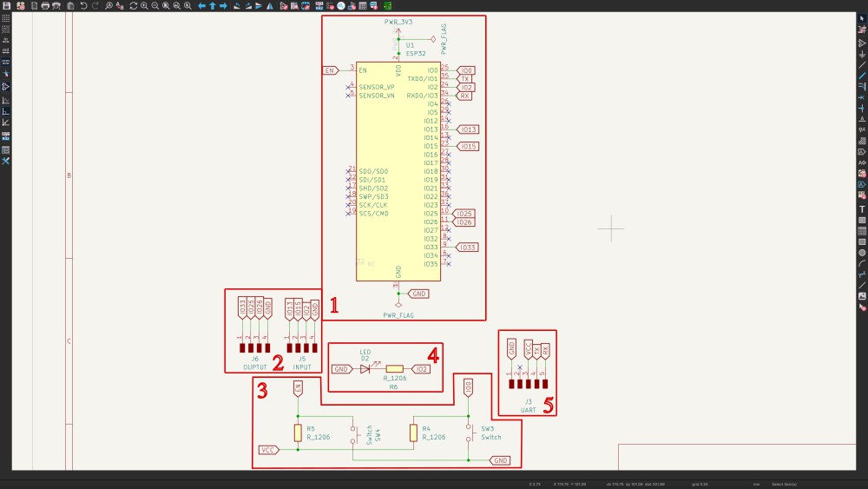Zoom in on the schematic
Screen dimensions: 868x489
click(x=144, y=5)
